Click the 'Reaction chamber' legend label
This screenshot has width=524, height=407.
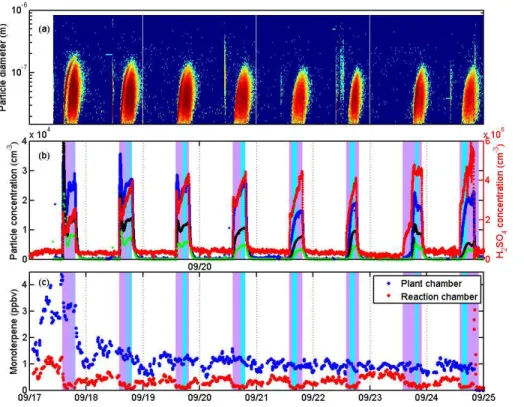[439, 297]
